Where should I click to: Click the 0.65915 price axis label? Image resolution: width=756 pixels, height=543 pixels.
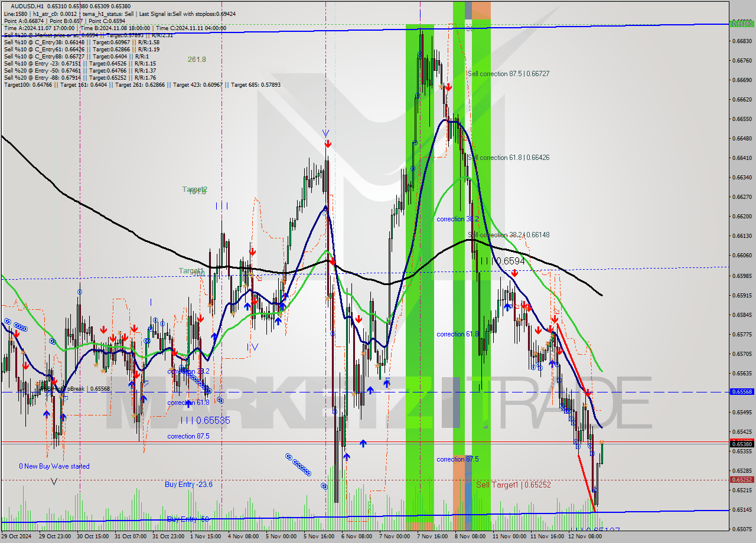742,295
